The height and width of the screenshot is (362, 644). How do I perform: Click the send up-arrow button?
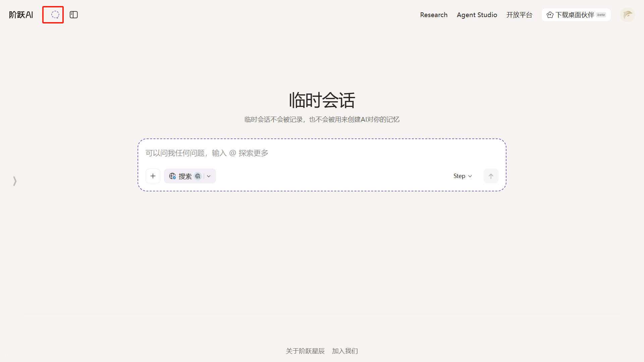click(491, 176)
